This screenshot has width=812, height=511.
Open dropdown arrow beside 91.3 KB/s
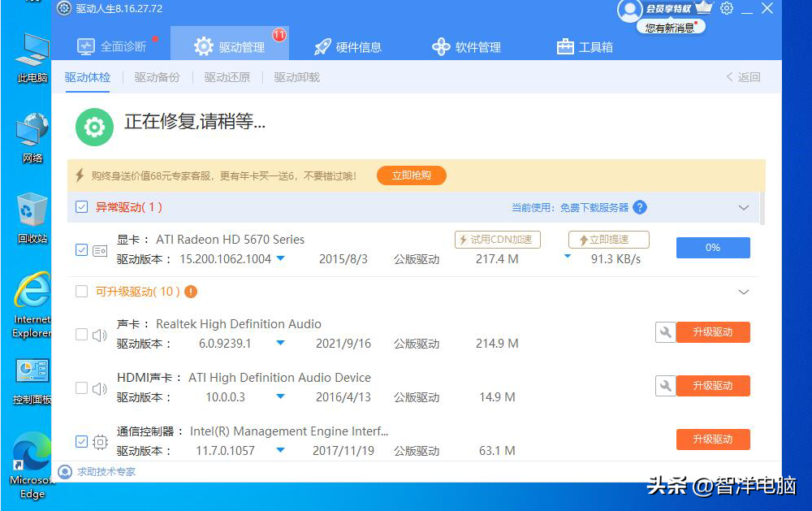568,256
